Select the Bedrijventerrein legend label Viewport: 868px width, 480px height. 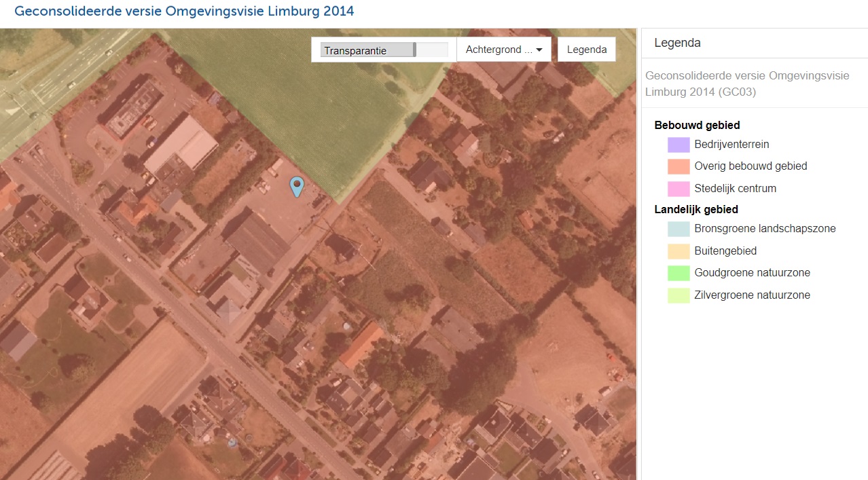click(x=731, y=145)
